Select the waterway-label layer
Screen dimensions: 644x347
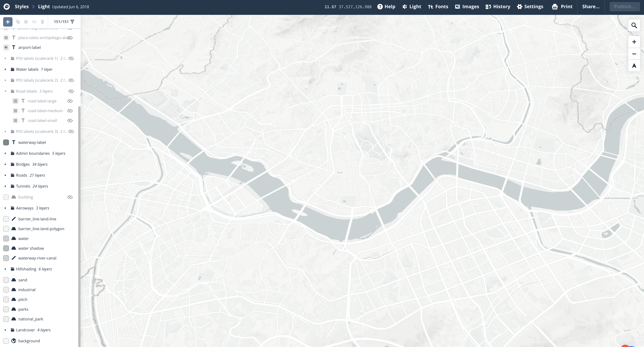(x=32, y=143)
